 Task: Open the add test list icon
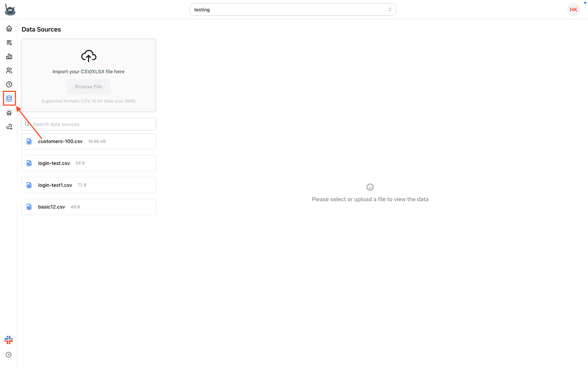(x=9, y=43)
